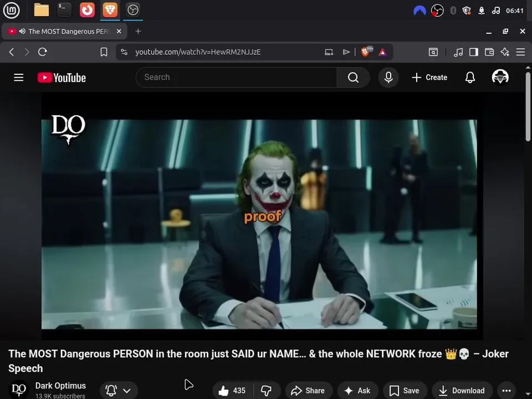Go back to the previous page
The width and height of the screenshot is (532, 399).
click(x=12, y=52)
